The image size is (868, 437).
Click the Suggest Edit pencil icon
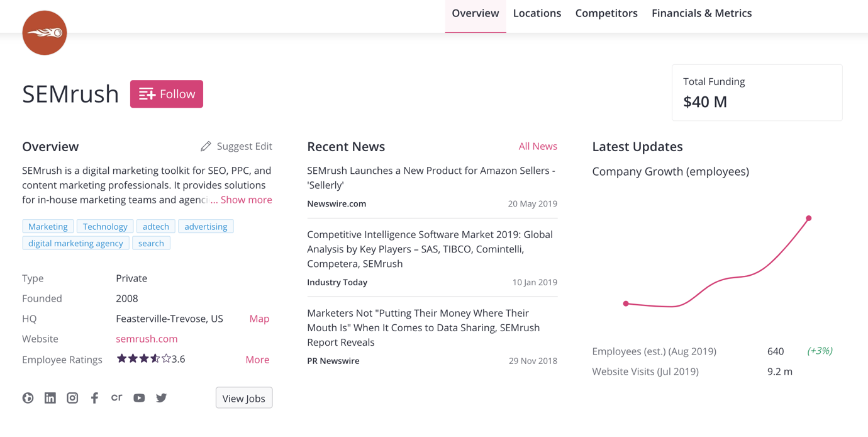point(206,146)
